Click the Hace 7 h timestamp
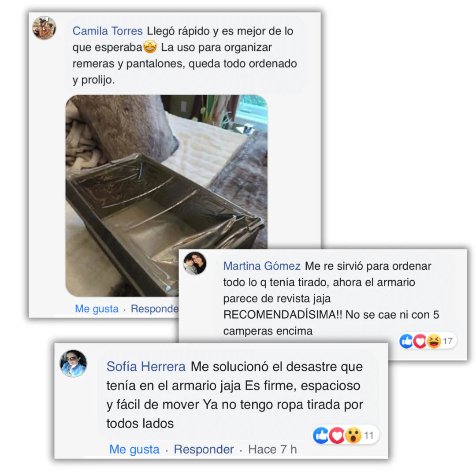This screenshot has width=476, height=476. click(272, 449)
